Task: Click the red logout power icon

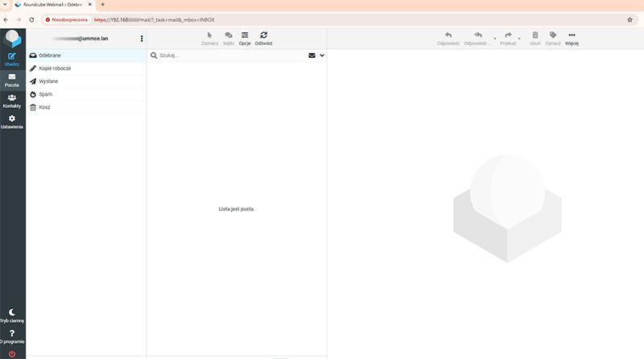Action: [12, 354]
